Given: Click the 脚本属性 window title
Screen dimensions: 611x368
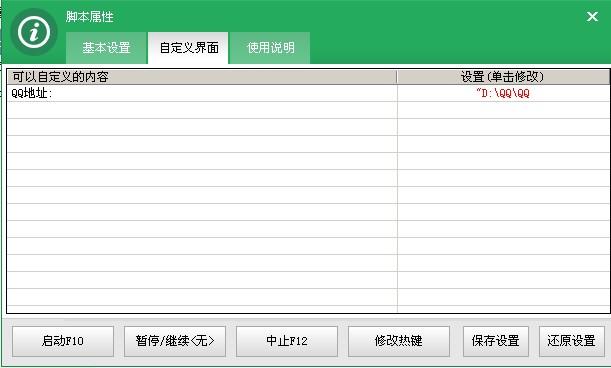Looking at the screenshot, I should (x=90, y=17).
